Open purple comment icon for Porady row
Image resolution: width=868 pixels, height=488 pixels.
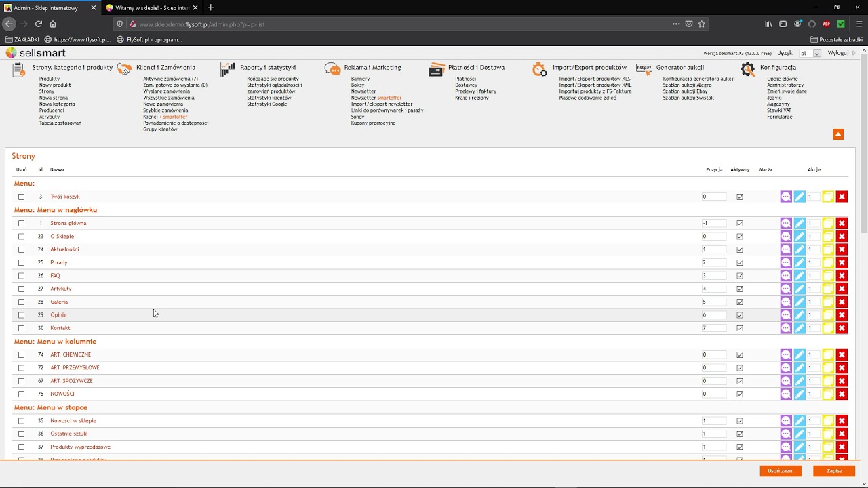[786, 262]
